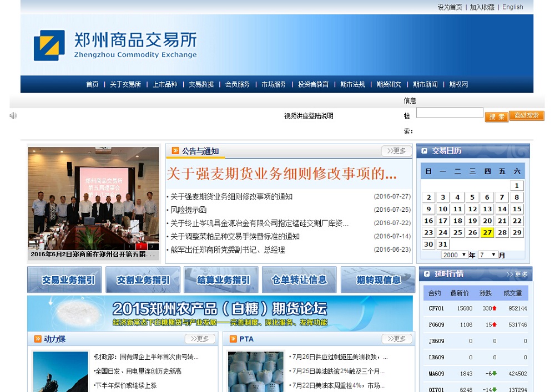The height and width of the screenshot is (392, 555).
Task: Click 设为首页 link at top
Action: [450, 7]
